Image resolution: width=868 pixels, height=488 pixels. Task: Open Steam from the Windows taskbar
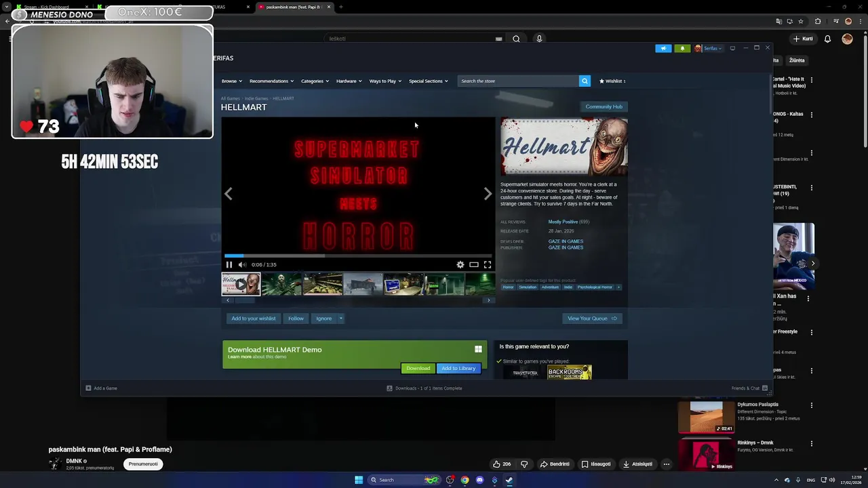click(x=509, y=480)
